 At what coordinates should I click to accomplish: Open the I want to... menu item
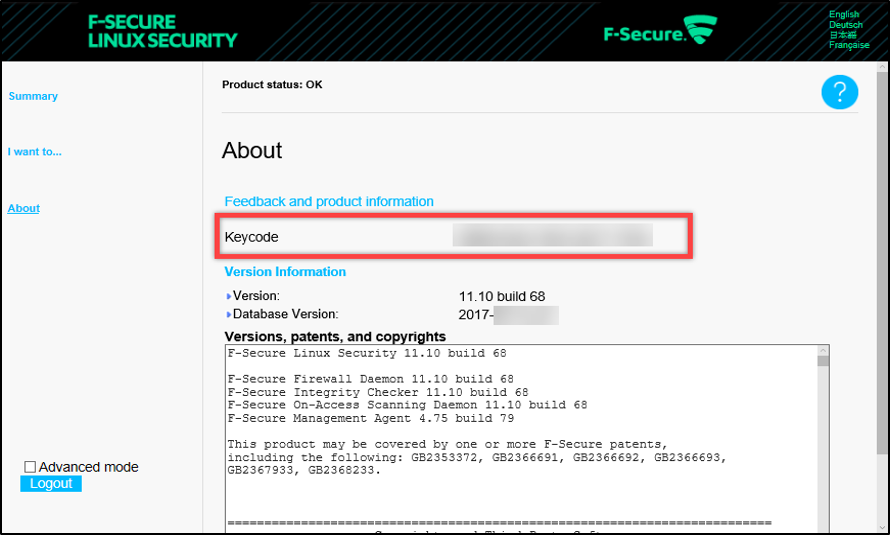pos(35,152)
